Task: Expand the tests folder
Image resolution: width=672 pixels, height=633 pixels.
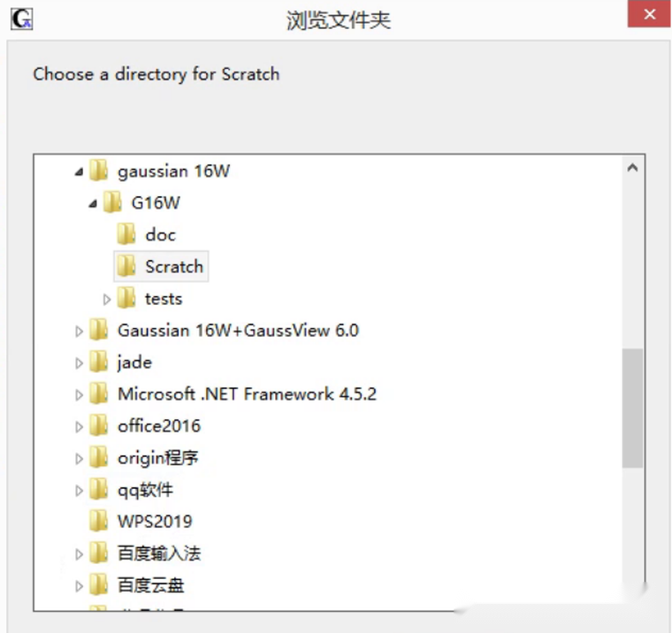Action: 107,299
